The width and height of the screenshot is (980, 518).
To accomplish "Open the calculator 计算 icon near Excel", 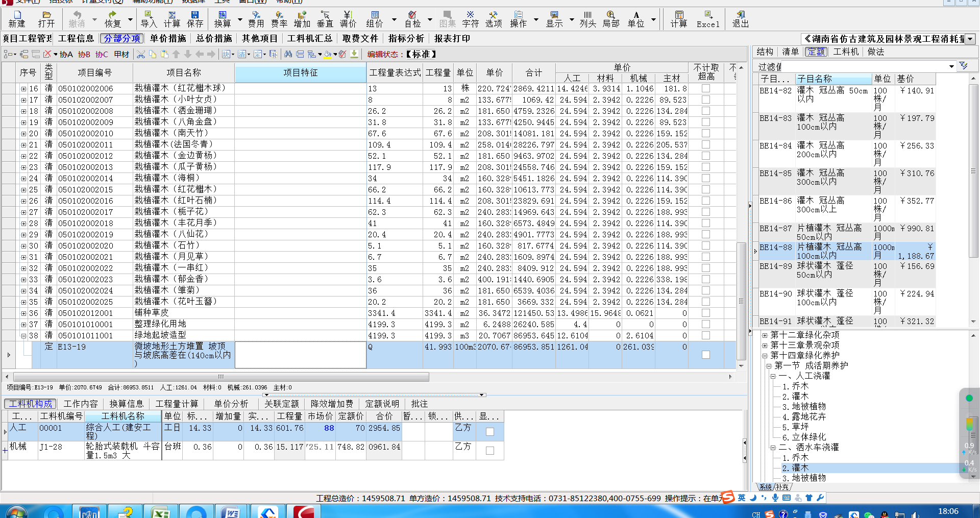I will [679, 19].
